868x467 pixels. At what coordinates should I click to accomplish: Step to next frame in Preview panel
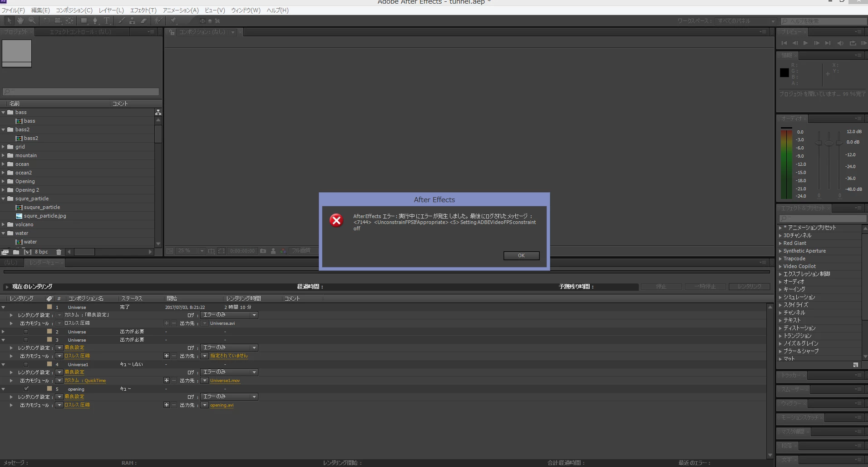[817, 43]
